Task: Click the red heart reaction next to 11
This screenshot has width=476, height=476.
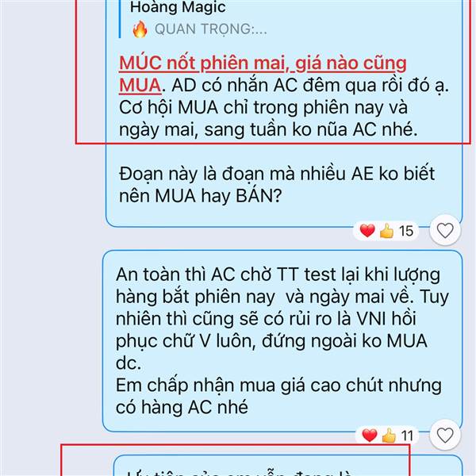Action: [370, 436]
